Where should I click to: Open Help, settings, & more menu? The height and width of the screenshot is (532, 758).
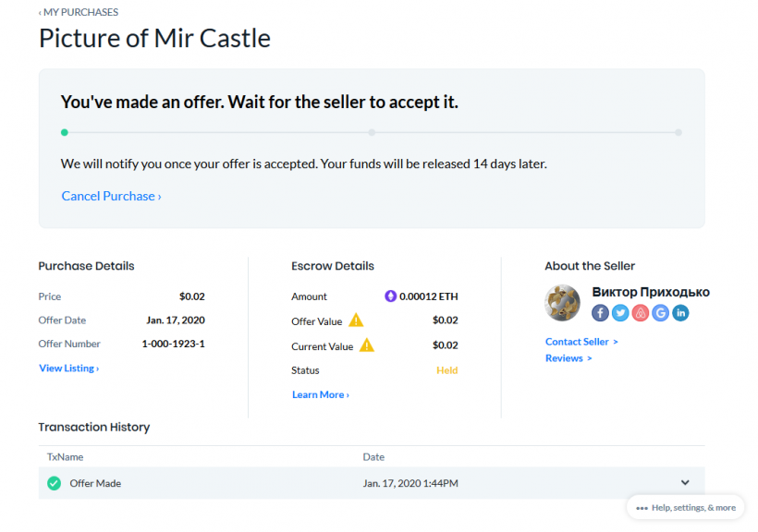click(x=685, y=507)
